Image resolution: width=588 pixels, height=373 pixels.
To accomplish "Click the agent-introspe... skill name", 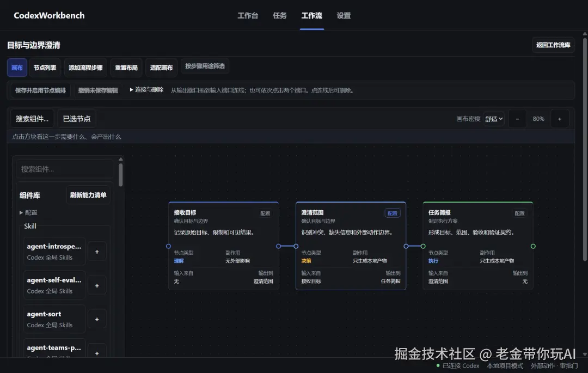I will pos(54,246).
